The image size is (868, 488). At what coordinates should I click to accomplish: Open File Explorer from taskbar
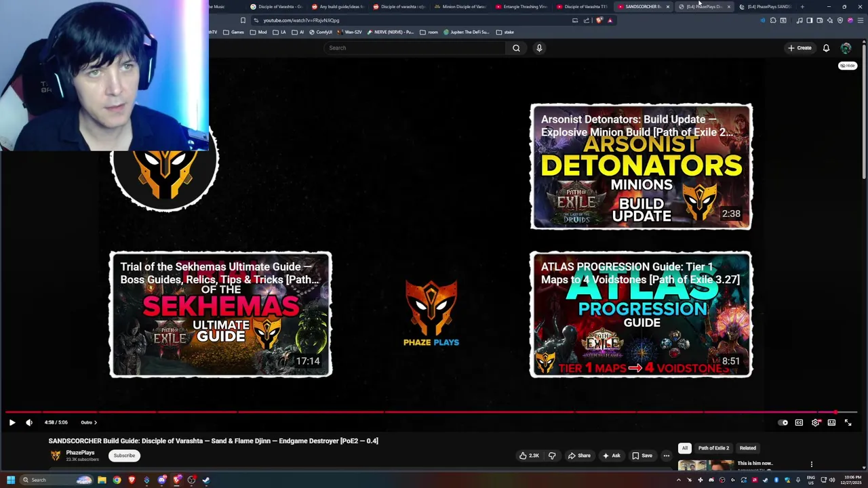(x=102, y=480)
